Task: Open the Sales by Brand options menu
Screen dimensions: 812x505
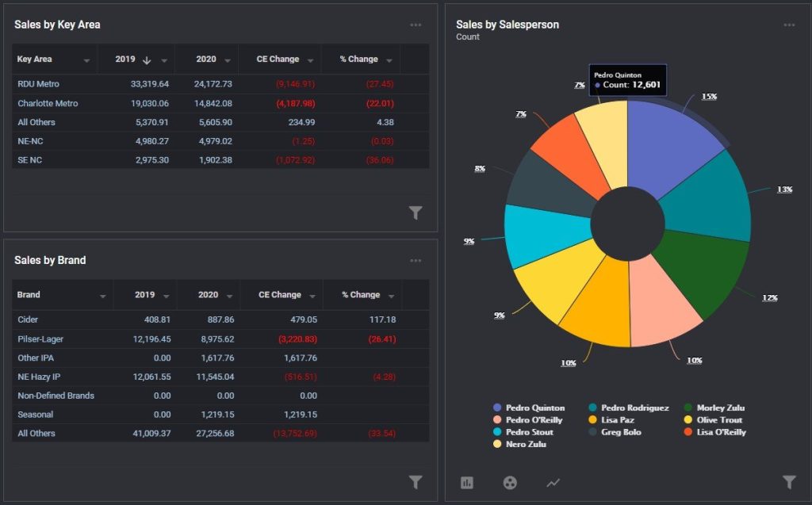Action: [x=416, y=261]
